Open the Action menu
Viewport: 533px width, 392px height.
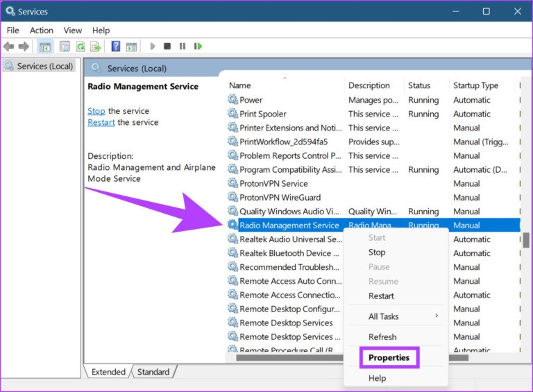[41, 31]
